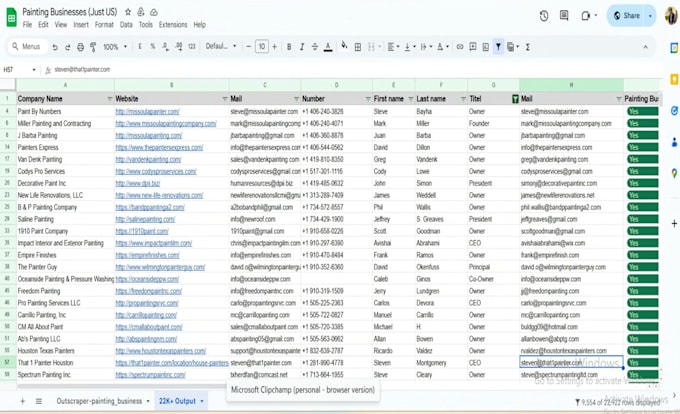Click the Yes chip in the Spectrum Painting row
This screenshot has height=414, width=680.
642,375
